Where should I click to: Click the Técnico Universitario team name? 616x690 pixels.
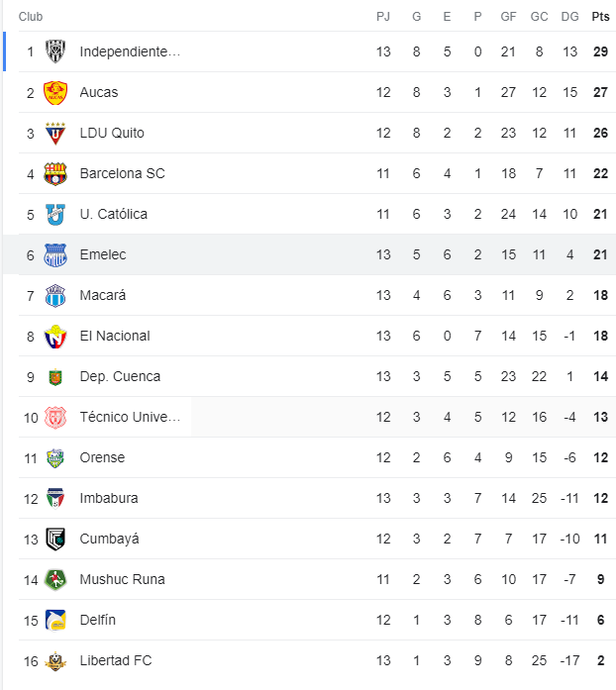point(130,417)
